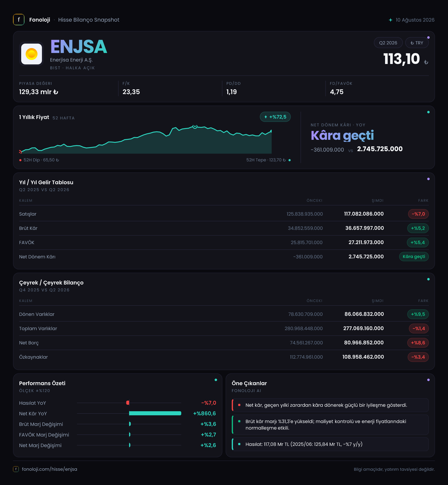448x485 pixels.
Task: Click the FD/FAVÖK value 4,75
Action: coord(336,92)
